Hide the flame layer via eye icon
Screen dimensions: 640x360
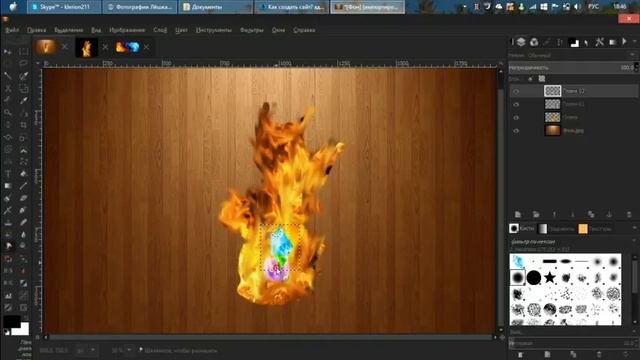tap(516, 118)
